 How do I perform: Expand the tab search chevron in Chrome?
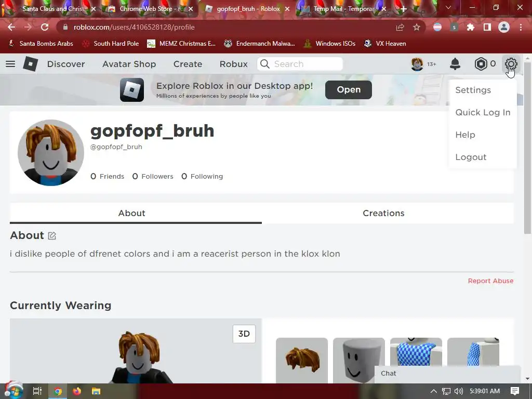[448, 7]
